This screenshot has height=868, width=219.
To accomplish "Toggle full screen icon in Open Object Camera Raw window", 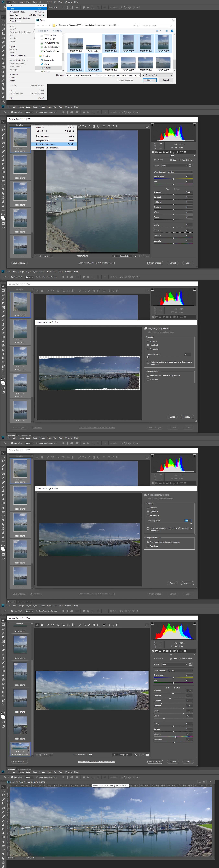I will pos(147,625).
